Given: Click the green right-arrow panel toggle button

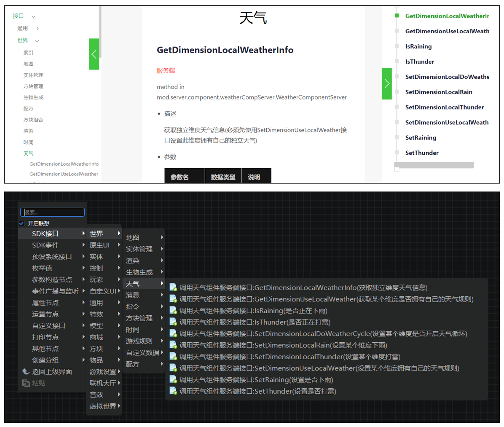Looking at the screenshot, I should point(387,83).
